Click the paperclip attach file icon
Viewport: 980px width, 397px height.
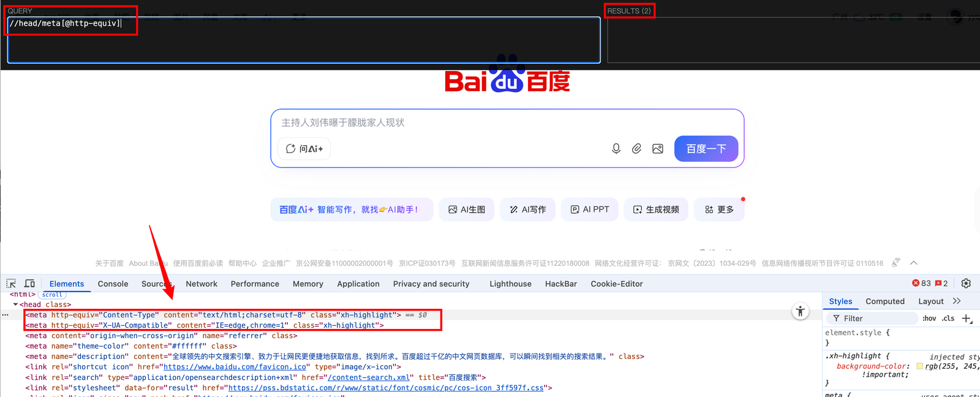point(637,149)
